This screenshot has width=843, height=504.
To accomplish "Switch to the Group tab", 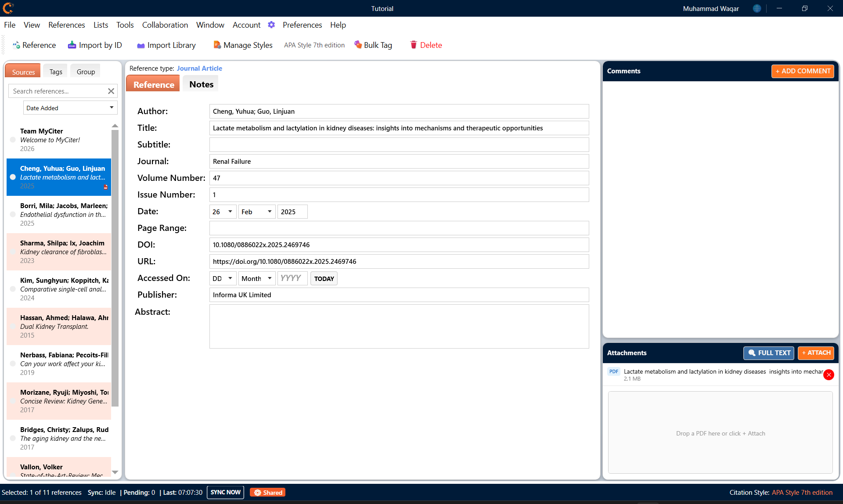I will (x=86, y=72).
